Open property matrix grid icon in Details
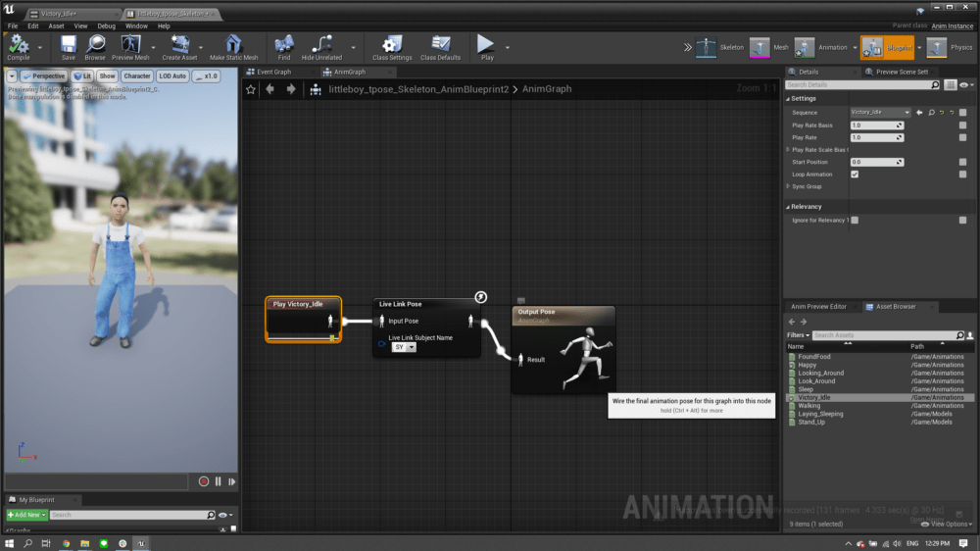Image resolution: width=980 pixels, height=551 pixels. click(950, 84)
